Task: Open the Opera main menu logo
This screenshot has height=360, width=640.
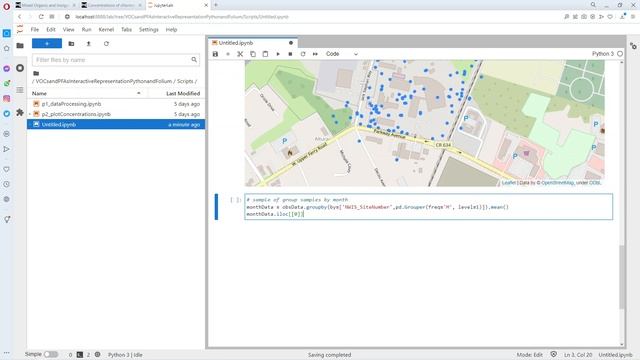Action: click(x=6, y=6)
